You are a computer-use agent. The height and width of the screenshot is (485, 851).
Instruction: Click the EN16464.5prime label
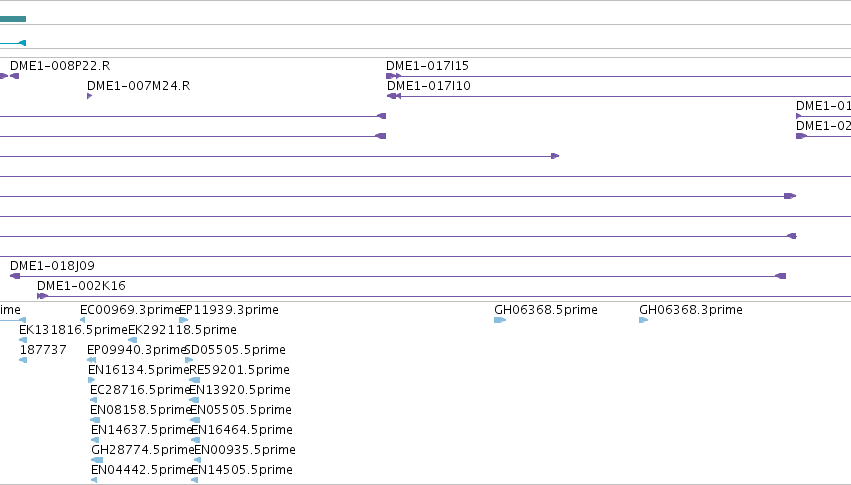click(x=242, y=430)
